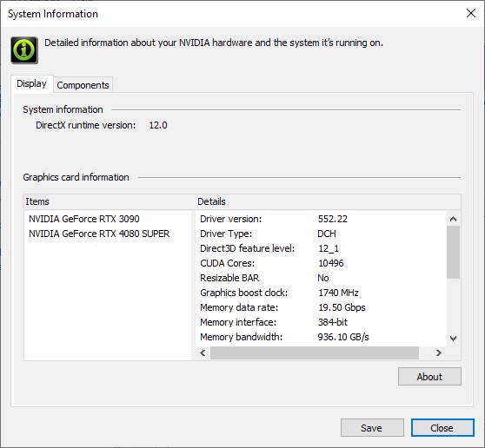Click the Driver version label
The width and height of the screenshot is (485, 448).
click(230, 219)
